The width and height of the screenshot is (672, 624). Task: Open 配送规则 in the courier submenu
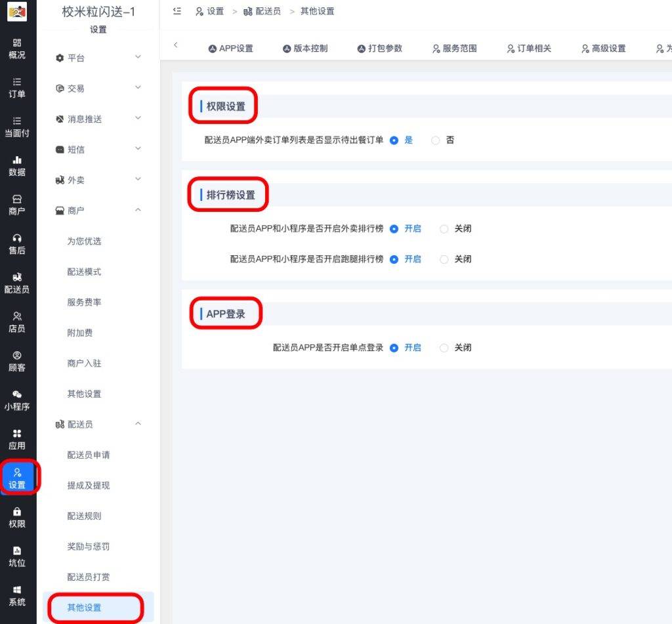[84, 516]
